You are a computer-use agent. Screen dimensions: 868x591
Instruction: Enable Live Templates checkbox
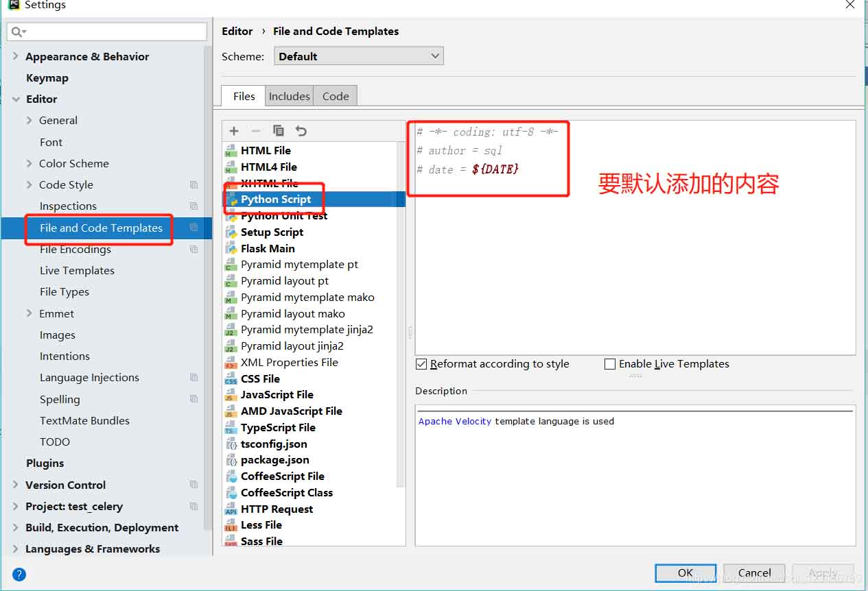coord(610,364)
